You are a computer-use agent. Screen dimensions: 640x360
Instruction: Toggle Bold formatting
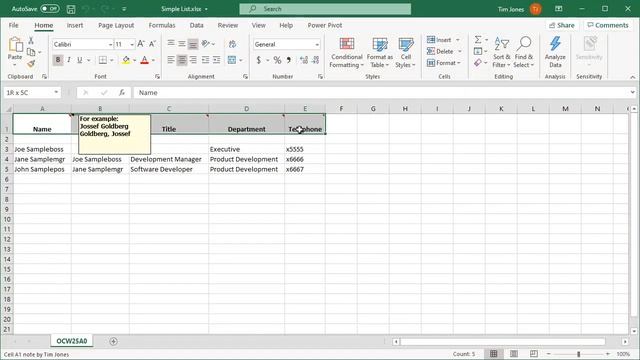pyautogui.click(x=58, y=60)
